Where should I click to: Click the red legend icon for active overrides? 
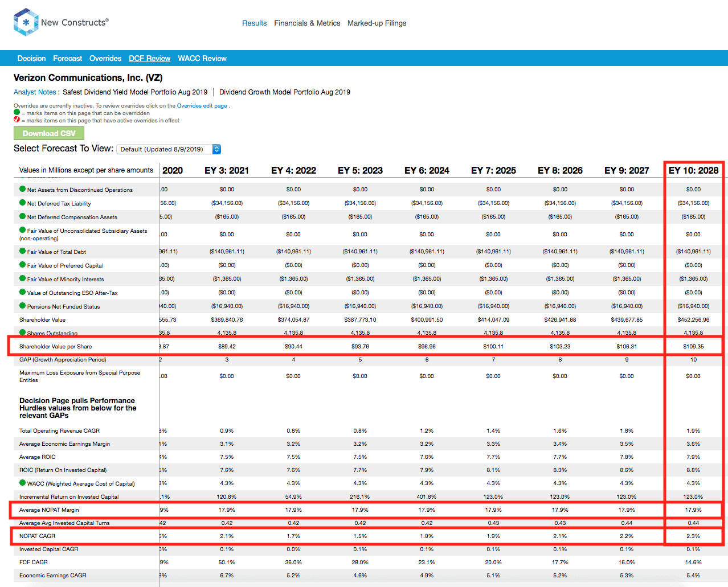(x=17, y=120)
